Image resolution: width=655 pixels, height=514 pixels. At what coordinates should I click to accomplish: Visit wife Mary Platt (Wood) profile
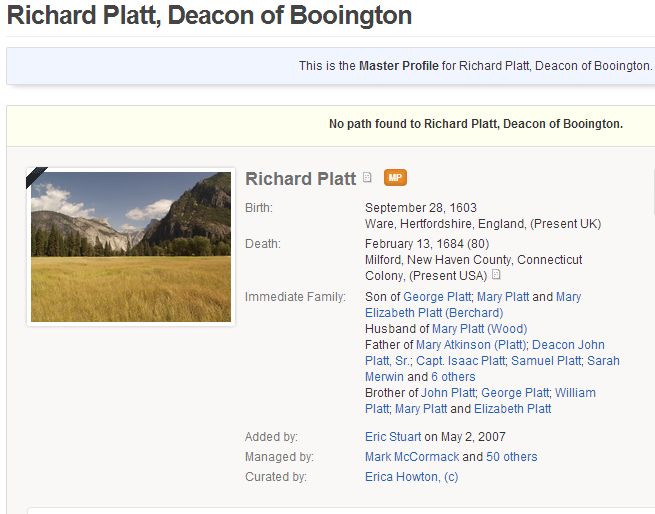tap(479, 329)
